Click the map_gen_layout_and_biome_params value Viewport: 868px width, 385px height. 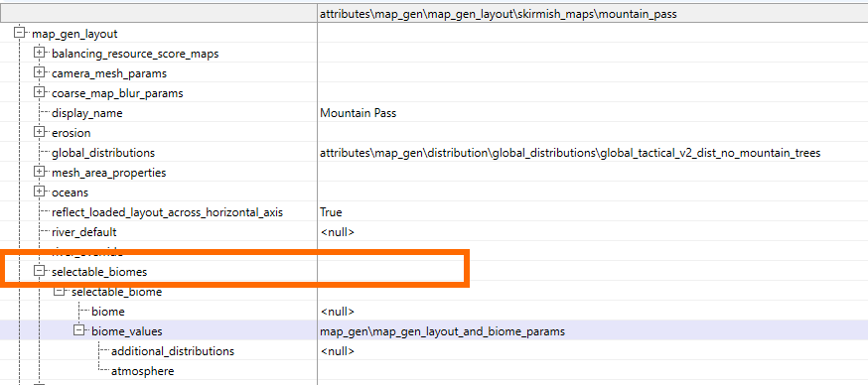442,331
